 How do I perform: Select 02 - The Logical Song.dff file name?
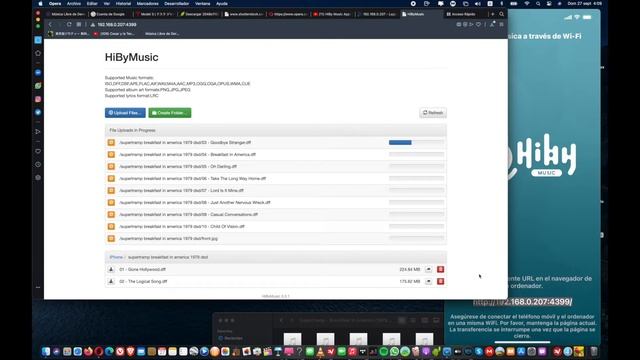tap(143, 281)
